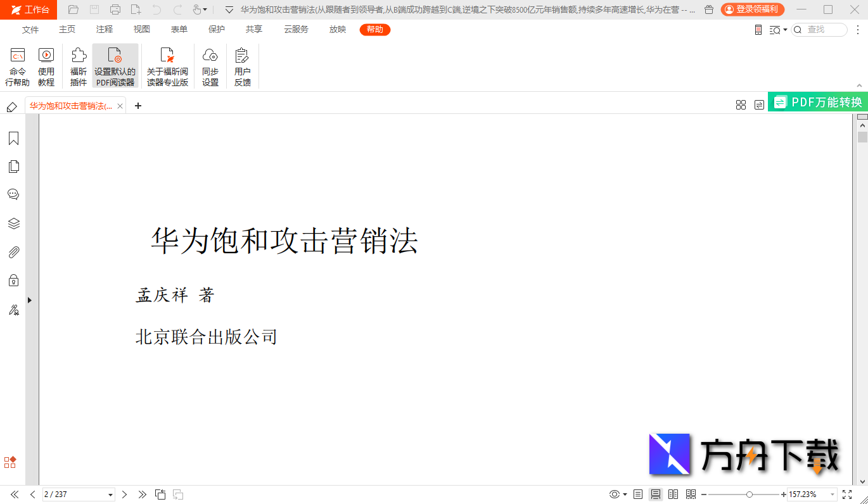Viewport: 868px width, 504px height.
Task: Toggle facing pages layout
Action: [x=673, y=495]
